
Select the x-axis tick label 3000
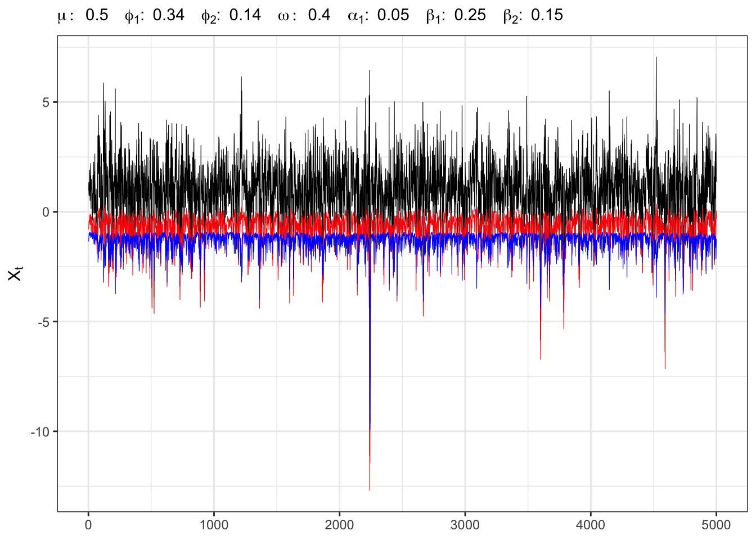465,525
